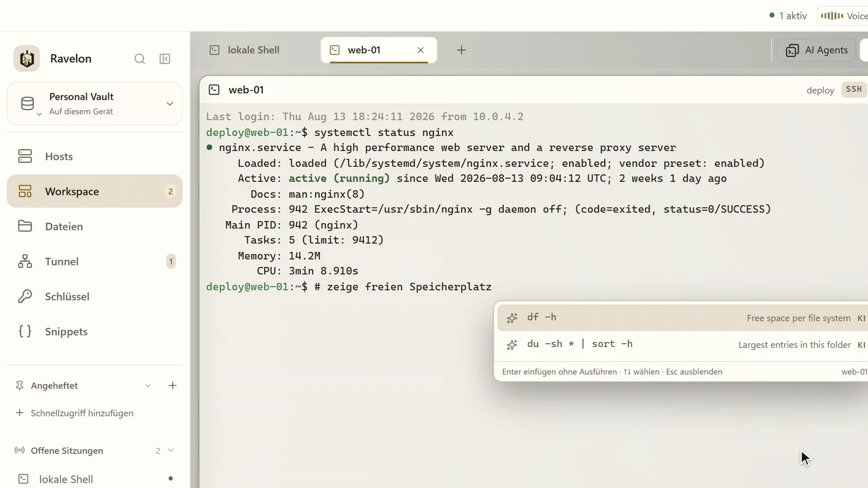Image resolution: width=868 pixels, height=488 pixels.
Task: Collapse the sidebar with panel icon
Action: tap(165, 58)
